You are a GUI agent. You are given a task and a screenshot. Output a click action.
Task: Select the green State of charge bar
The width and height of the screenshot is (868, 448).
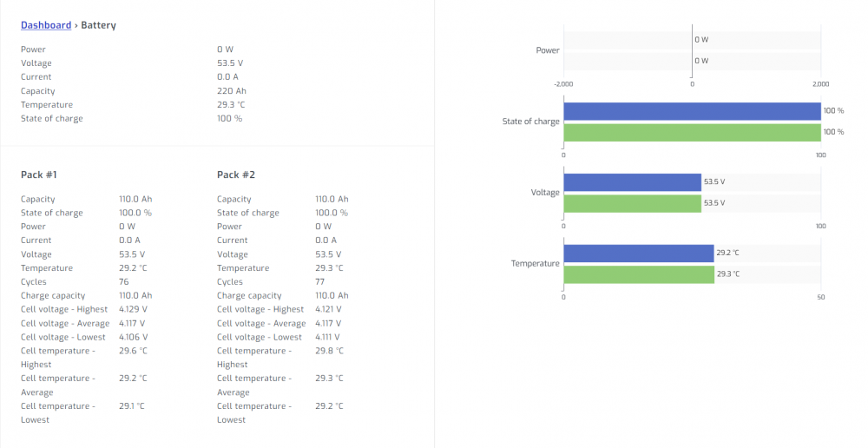click(x=692, y=132)
